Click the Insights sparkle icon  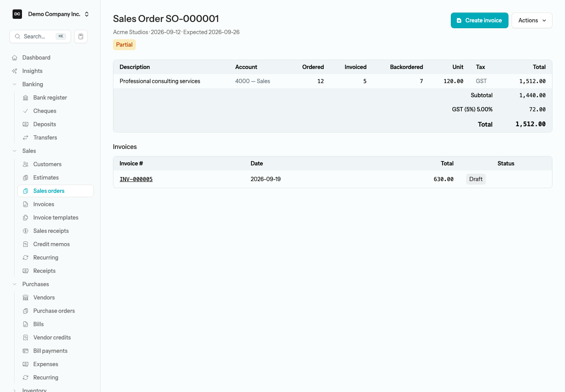click(15, 71)
